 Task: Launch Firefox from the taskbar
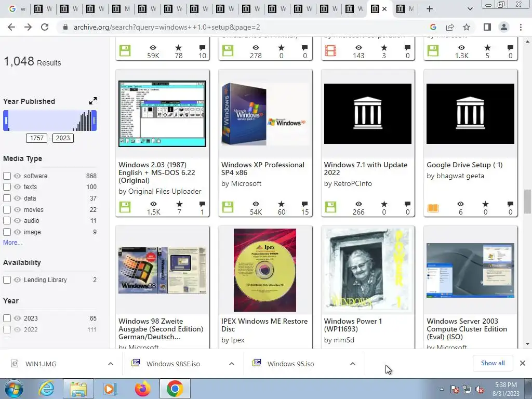(142, 389)
